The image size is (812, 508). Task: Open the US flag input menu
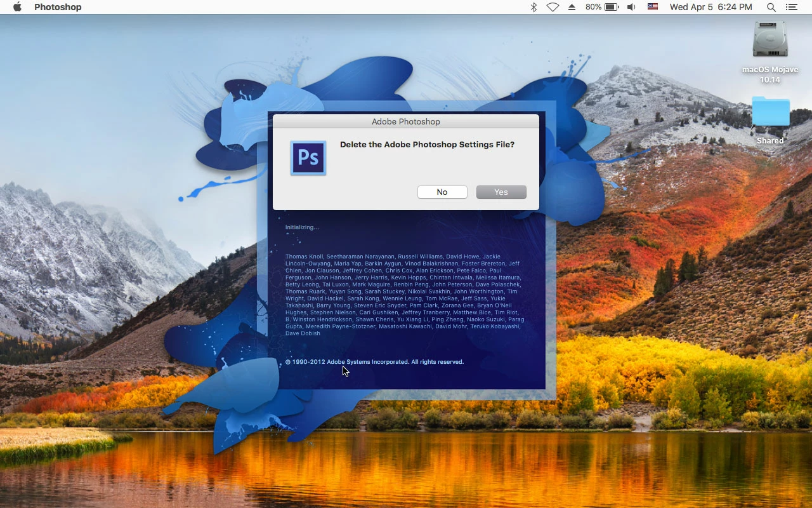pos(653,7)
